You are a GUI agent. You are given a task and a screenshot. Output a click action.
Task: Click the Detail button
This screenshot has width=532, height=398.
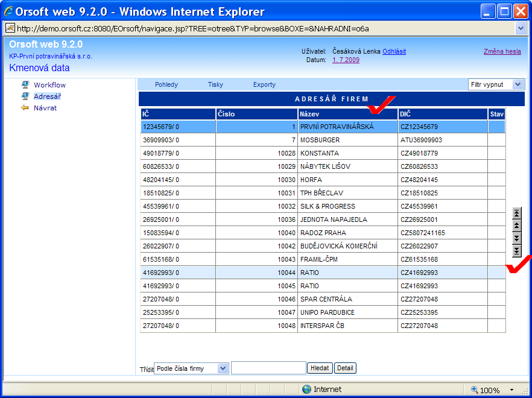(345, 368)
